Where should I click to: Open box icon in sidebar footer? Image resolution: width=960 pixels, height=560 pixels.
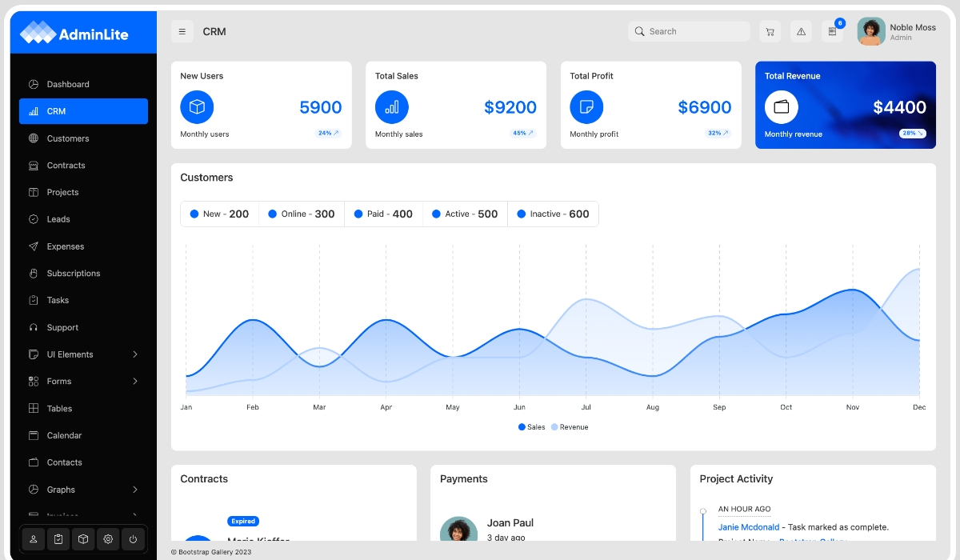[x=83, y=539]
